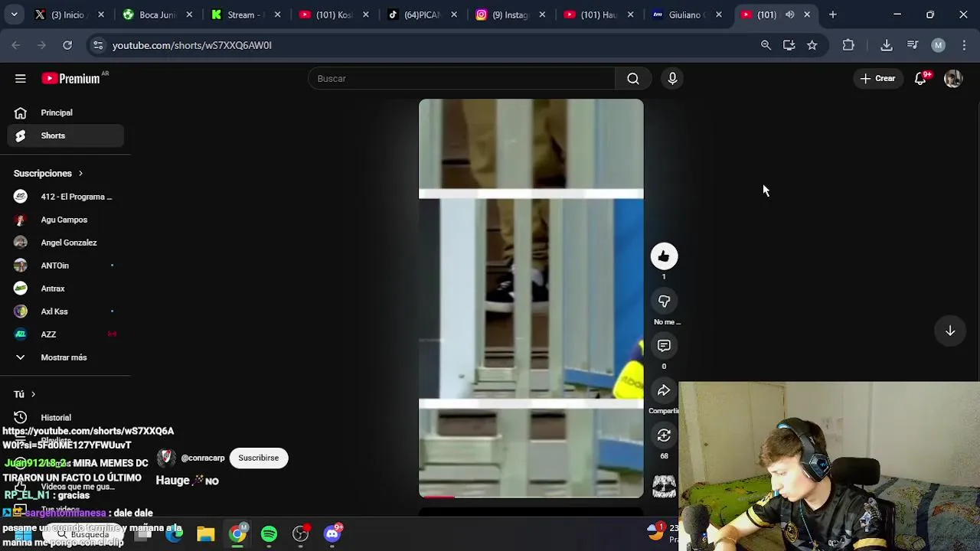Open Angel Gonzalez channel

tap(65, 243)
